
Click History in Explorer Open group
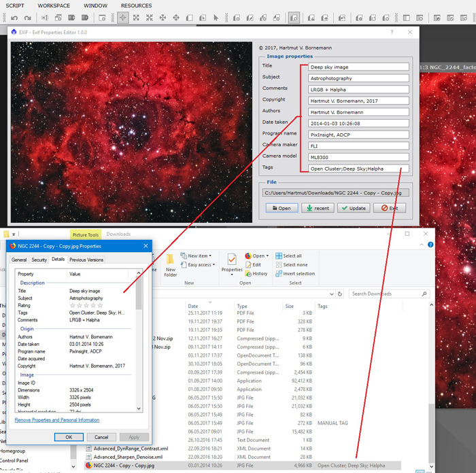(256, 273)
